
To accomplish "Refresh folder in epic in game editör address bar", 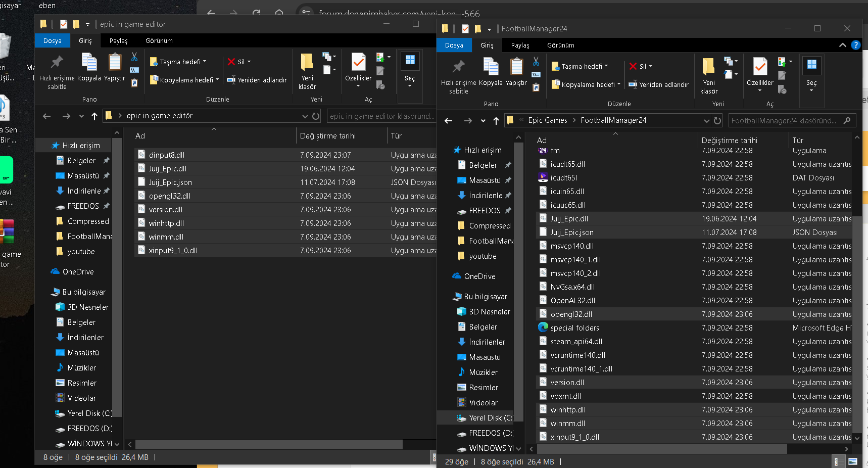I will (316, 116).
